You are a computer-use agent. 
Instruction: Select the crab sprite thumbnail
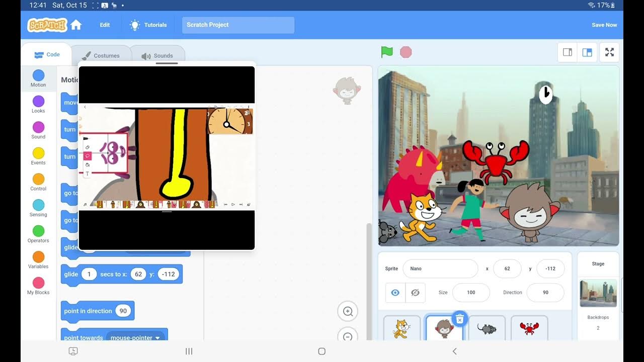tap(529, 328)
